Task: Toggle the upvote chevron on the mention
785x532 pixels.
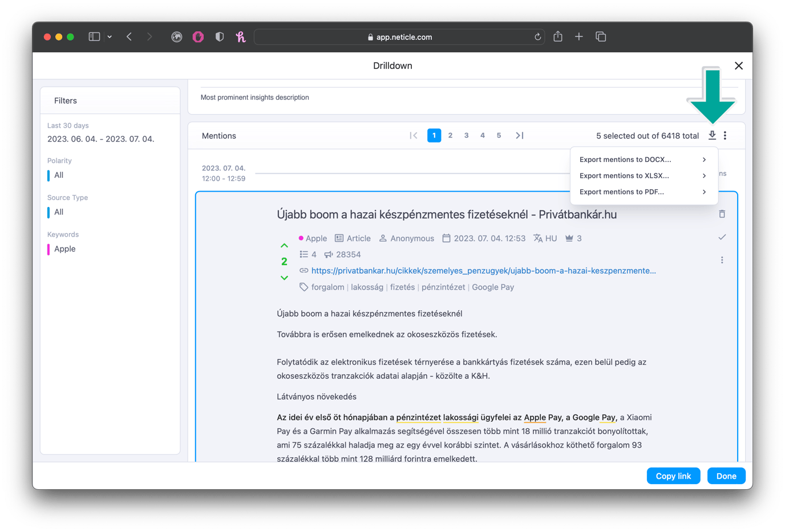Action: [284, 245]
